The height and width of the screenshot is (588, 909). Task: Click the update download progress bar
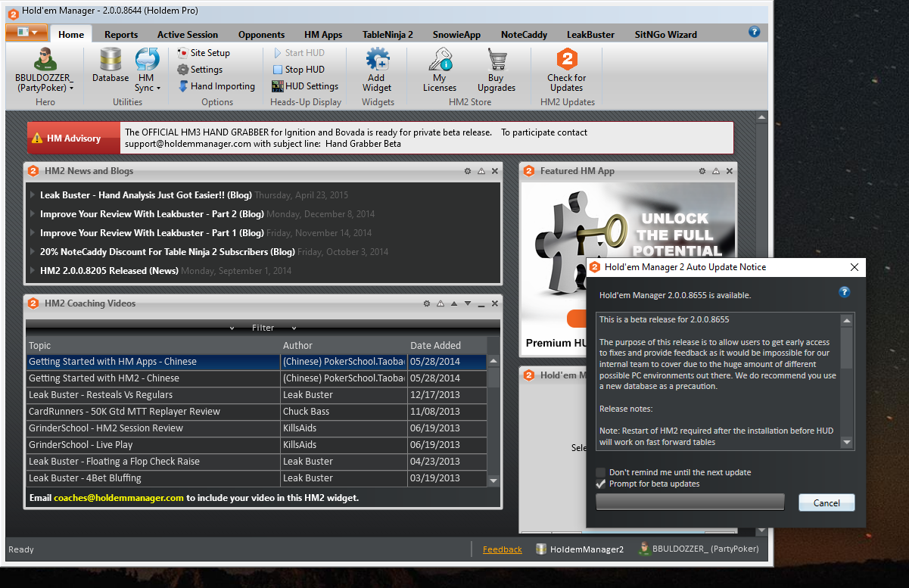[690, 503]
